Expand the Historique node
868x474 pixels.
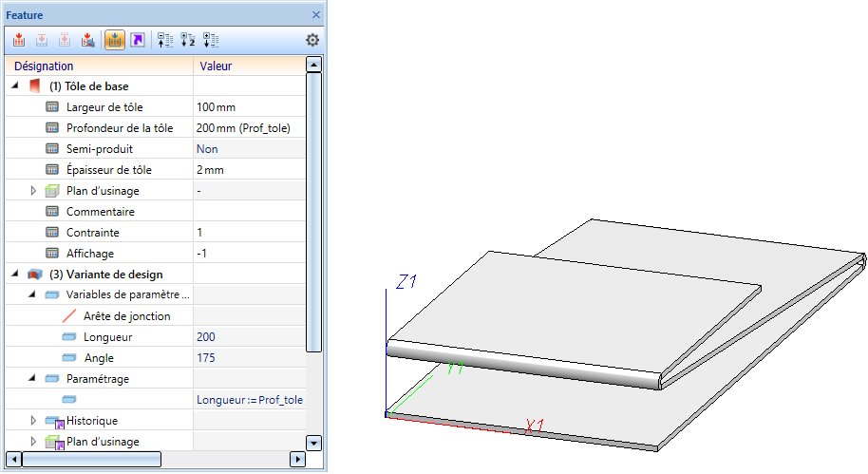coord(33,420)
